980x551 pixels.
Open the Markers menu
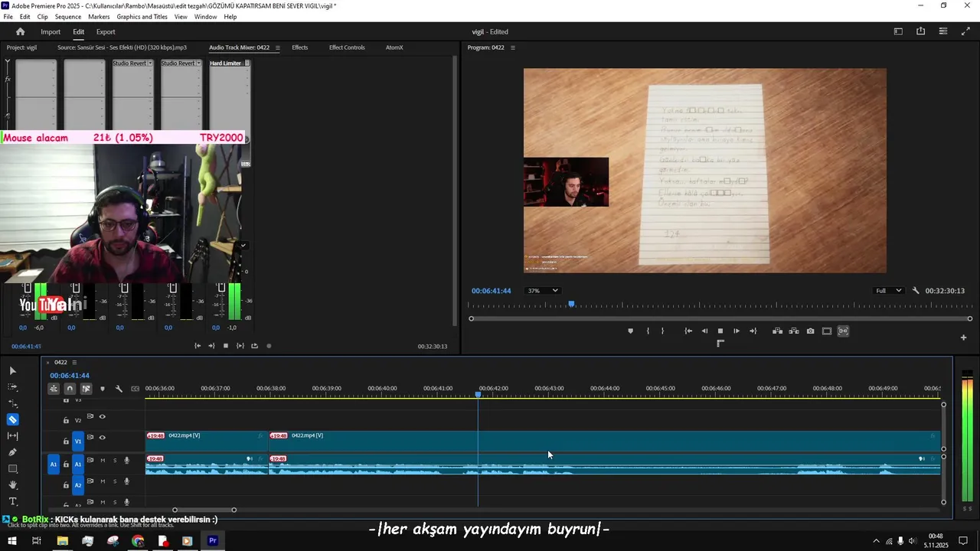click(x=99, y=17)
